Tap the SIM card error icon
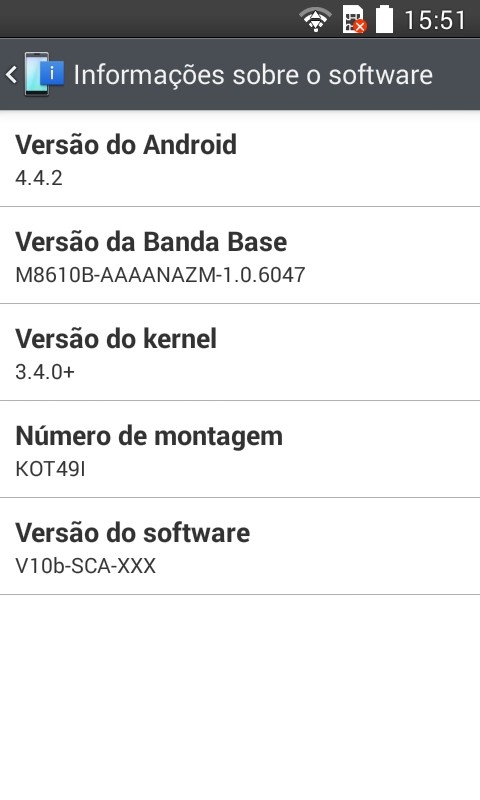 (355, 19)
